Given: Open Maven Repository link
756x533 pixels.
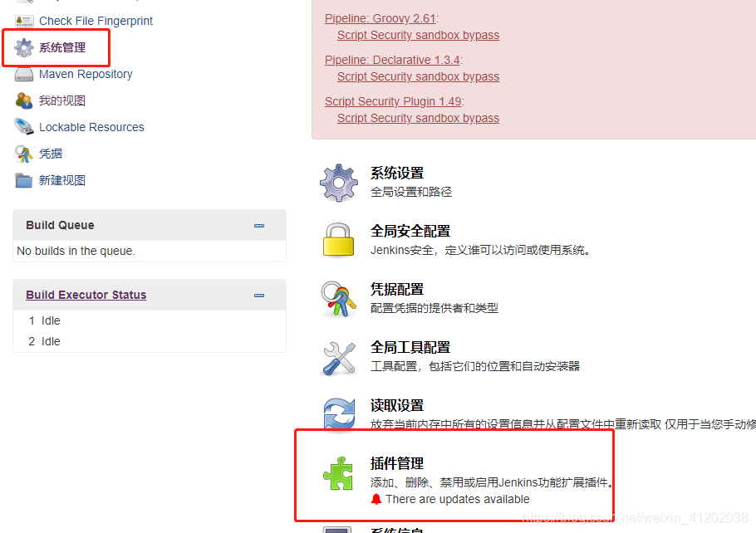Looking at the screenshot, I should coord(86,74).
